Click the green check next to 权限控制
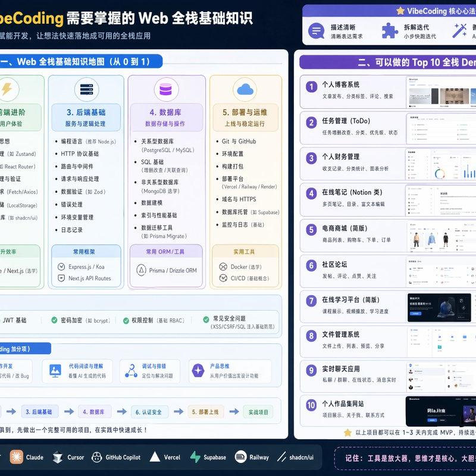The image size is (476, 476). pos(126,321)
